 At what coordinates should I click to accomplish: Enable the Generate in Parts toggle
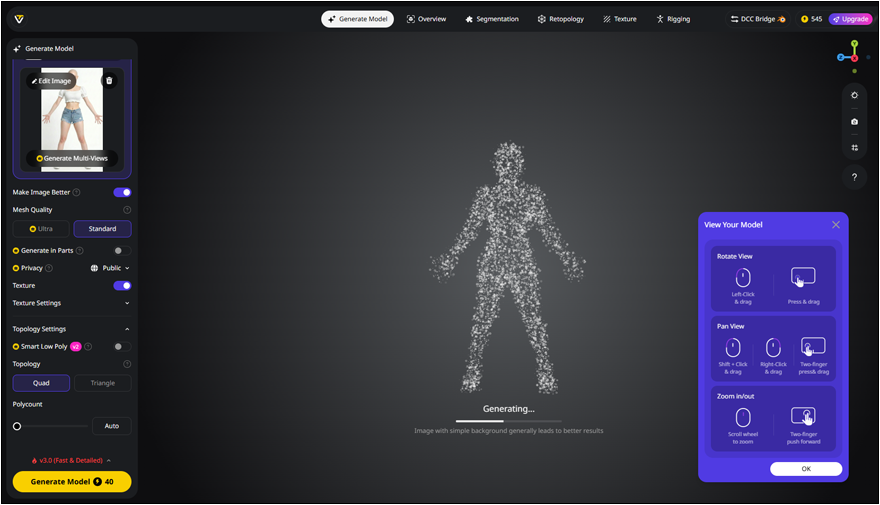(x=122, y=251)
